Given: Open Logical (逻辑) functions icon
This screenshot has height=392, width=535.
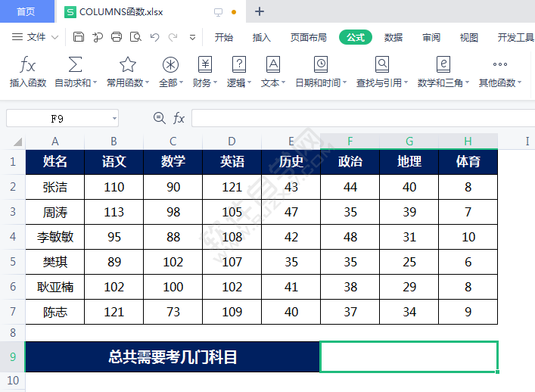Looking at the screenshot, I should (x=239, y=64).
